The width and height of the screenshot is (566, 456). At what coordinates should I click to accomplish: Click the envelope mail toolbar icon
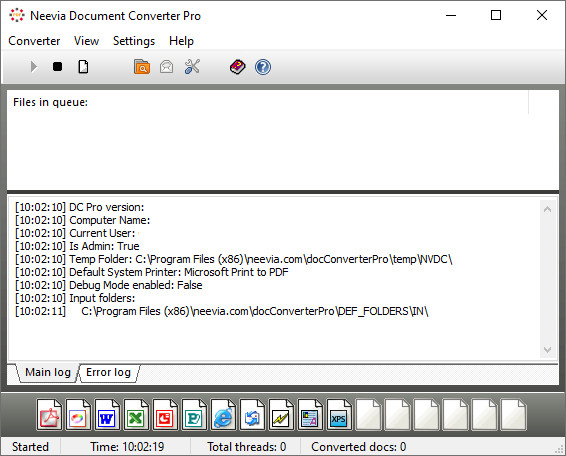[x=166, y=67]
